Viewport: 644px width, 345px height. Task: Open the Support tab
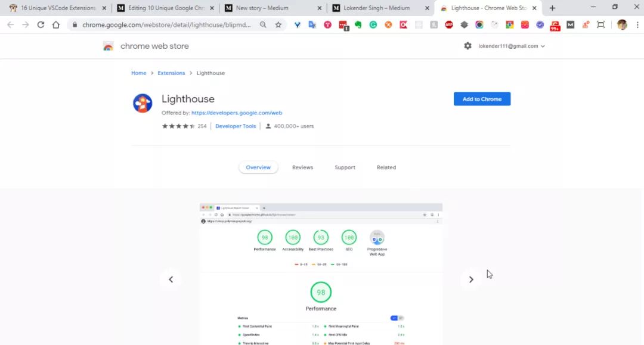click(345, 167)
